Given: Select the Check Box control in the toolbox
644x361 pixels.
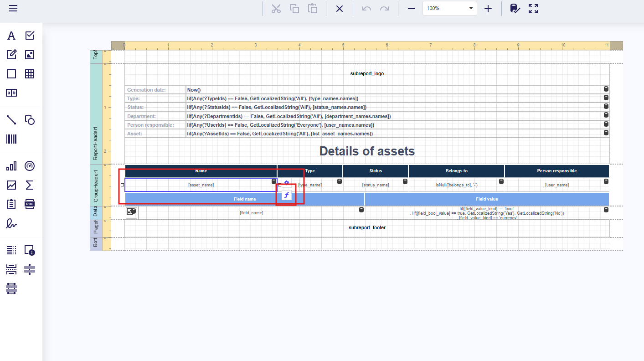Looking at the screenshot, I should pyautogui.click(x=30, y=36).
